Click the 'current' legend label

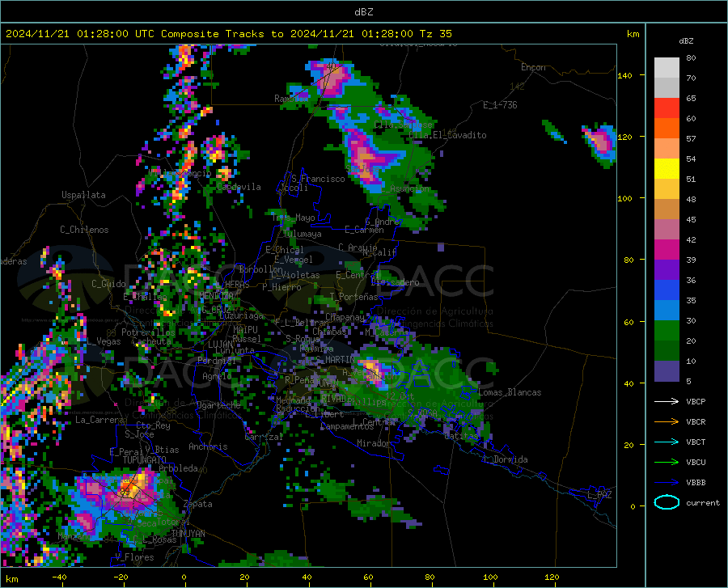(702, 502)
